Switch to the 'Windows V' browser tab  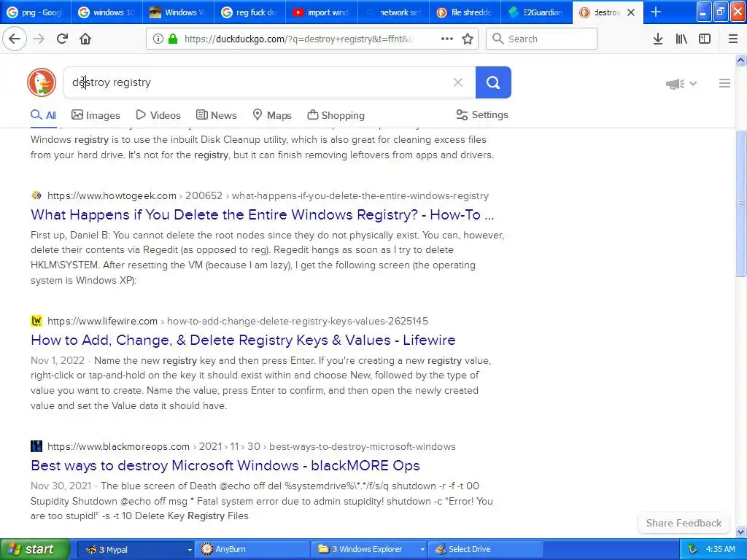[178, 12]
